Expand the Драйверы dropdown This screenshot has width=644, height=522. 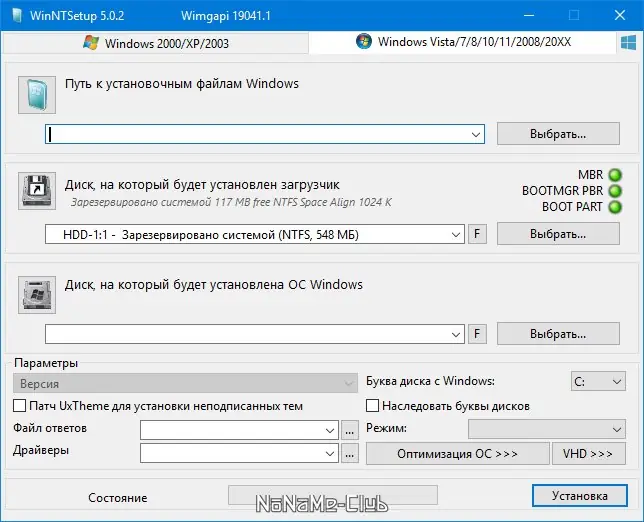pyautogui.click(x=329, y=453)
